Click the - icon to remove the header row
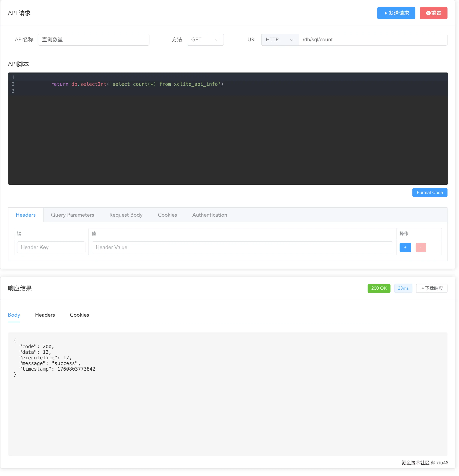 [x=421, y=247]
